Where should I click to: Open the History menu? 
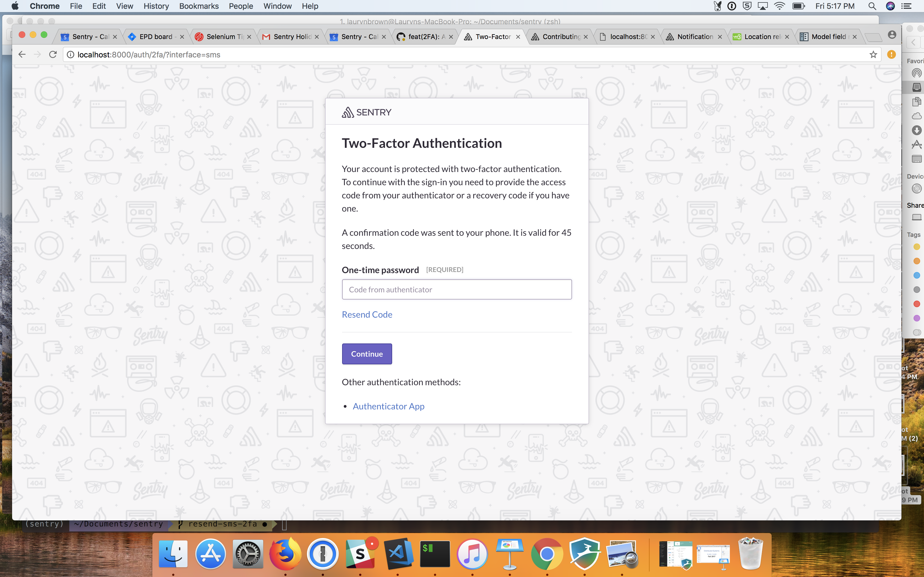pyautogui.click(x=156, y=6)
